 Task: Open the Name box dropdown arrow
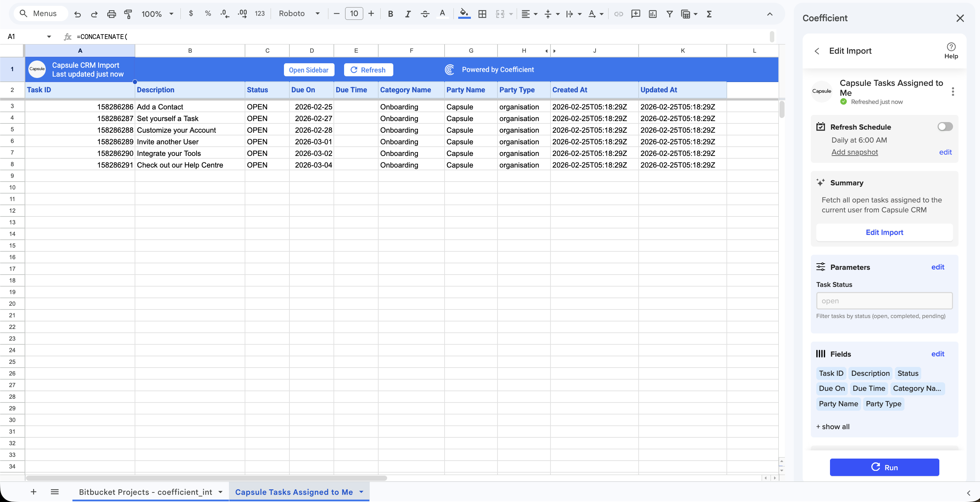tap(49, 37)
